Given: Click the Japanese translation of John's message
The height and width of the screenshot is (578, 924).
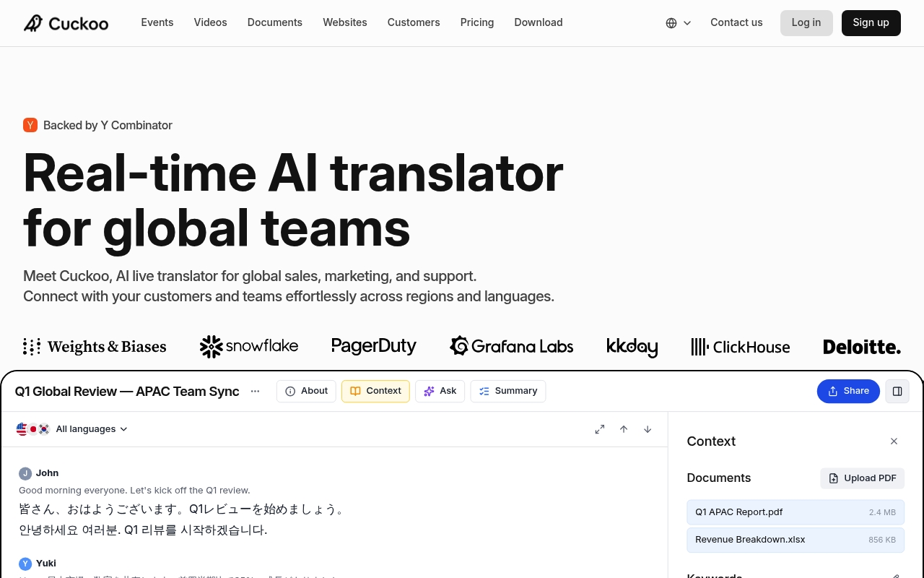Looking at the screenshot, I should (183, 509).
